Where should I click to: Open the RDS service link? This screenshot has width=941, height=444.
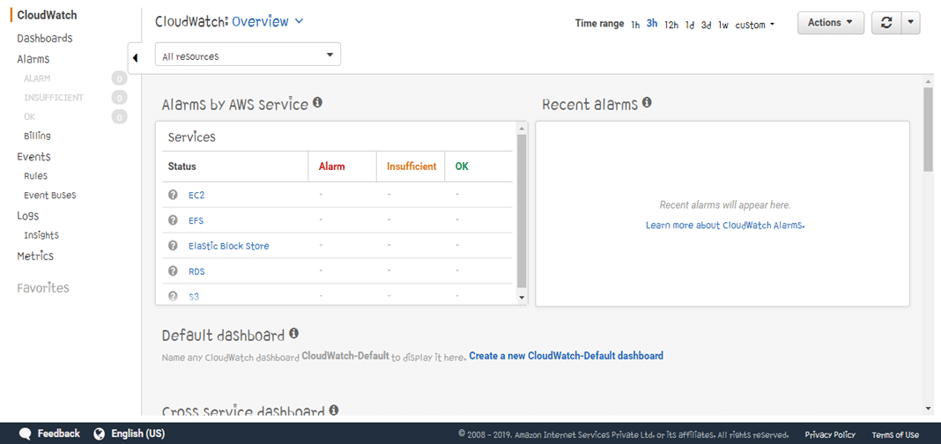coord(196,271)
